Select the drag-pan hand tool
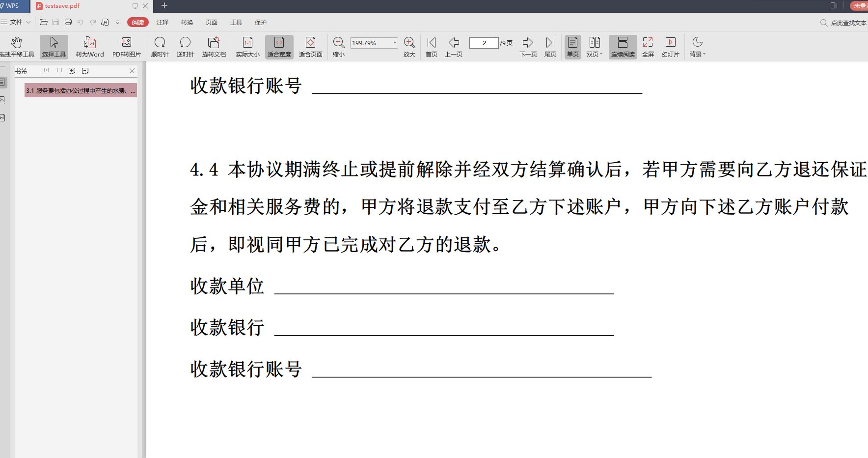The width and height of the screenshot is (868, 458). (x=17, y=47)
